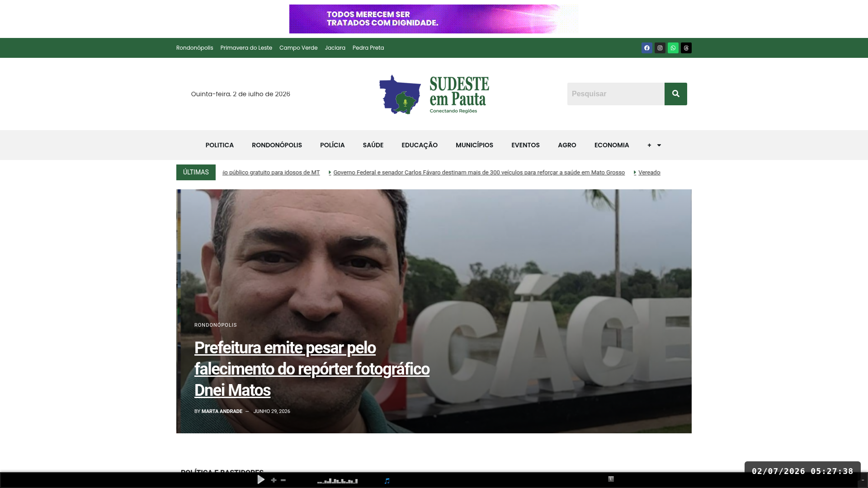
Task: Click the small gray L icon in player bar
Action: tap(611, 479)
